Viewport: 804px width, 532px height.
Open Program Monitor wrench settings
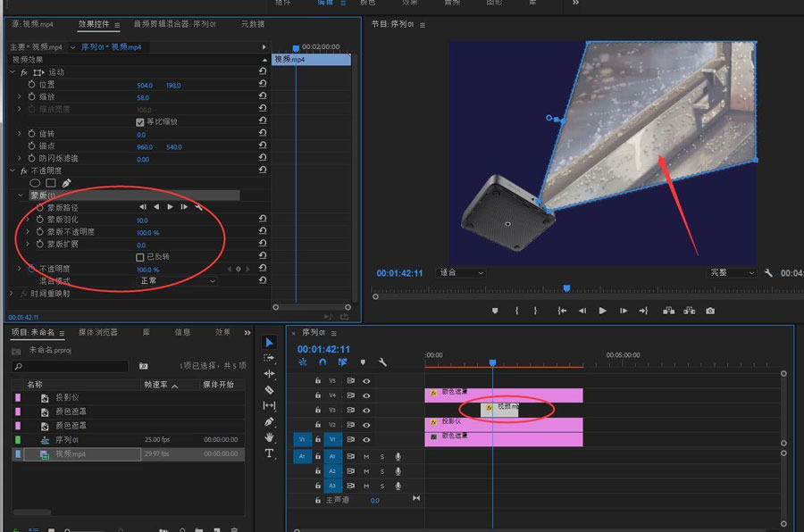[x=768, y=273]
